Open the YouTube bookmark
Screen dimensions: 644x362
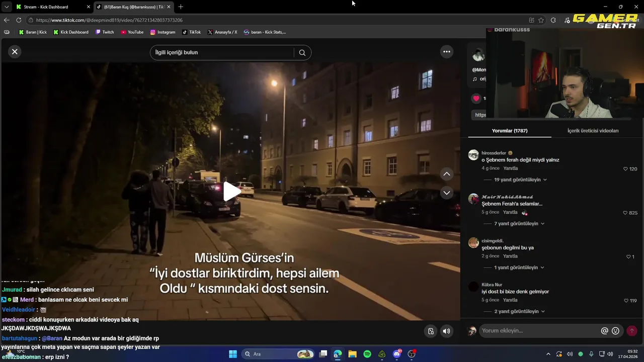[x=132, y=32]
